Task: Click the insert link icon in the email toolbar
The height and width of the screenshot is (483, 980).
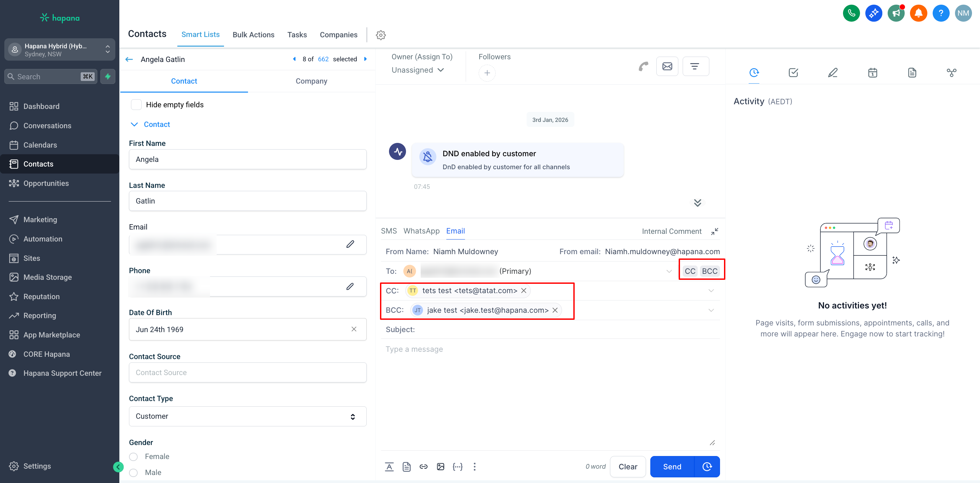Action: tap(423, 467)
